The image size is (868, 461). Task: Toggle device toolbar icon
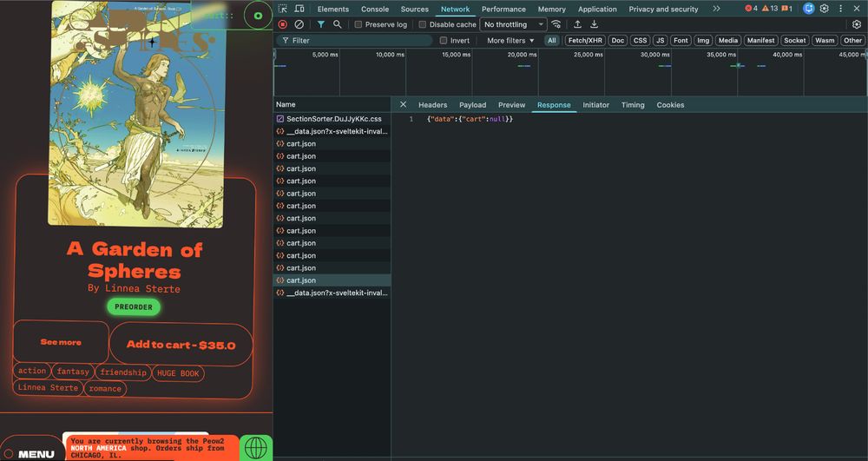point(299,9)
